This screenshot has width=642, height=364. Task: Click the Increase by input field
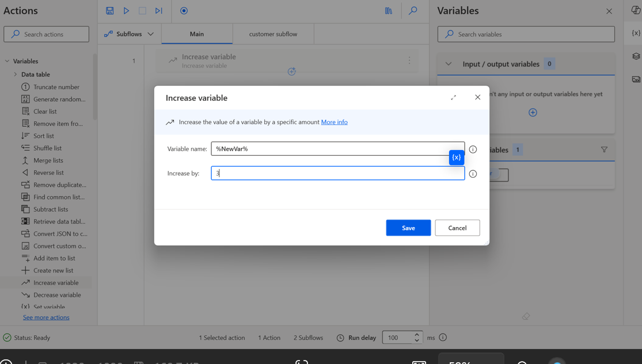click(338, 173)
